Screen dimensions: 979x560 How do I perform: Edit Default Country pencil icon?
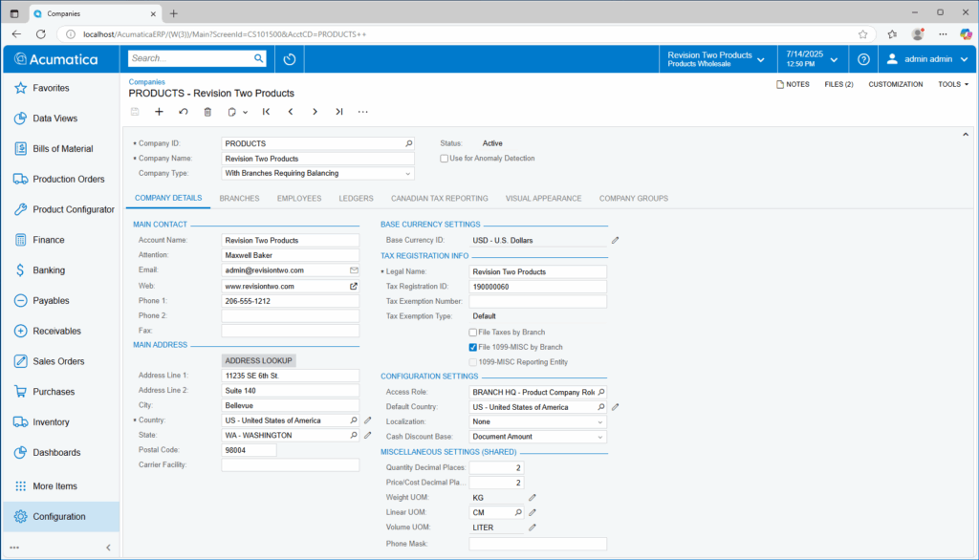click(x=615, y=407)
